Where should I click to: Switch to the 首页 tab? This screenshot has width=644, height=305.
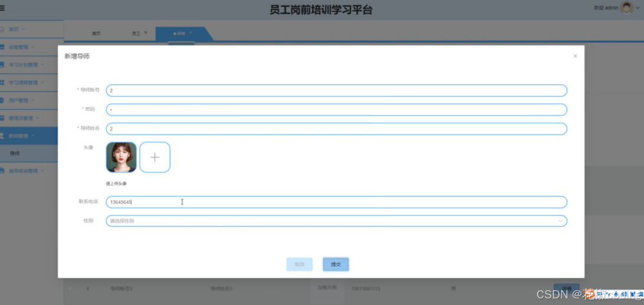pos(96,34)
